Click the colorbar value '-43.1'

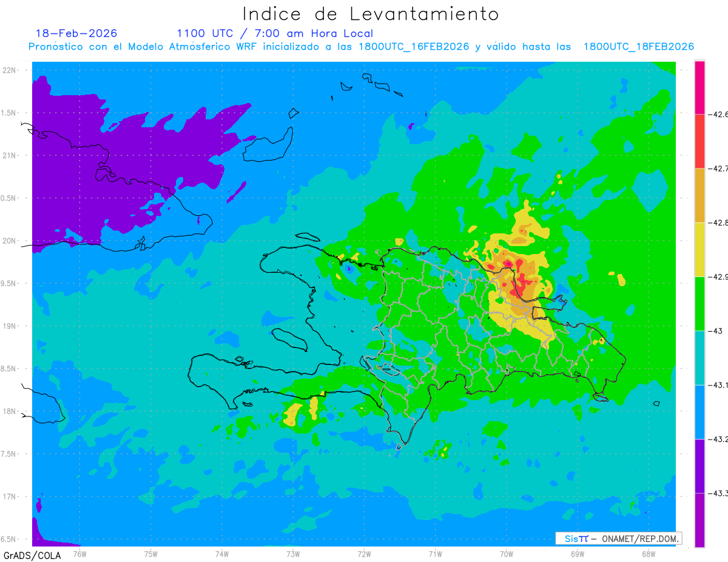[x=719, y=385]
